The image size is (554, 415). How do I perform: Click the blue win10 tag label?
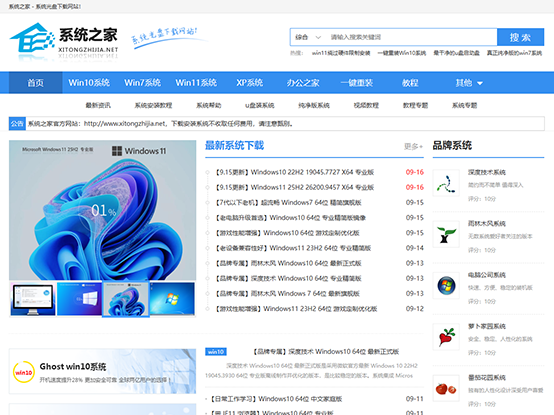pos(216,351)
